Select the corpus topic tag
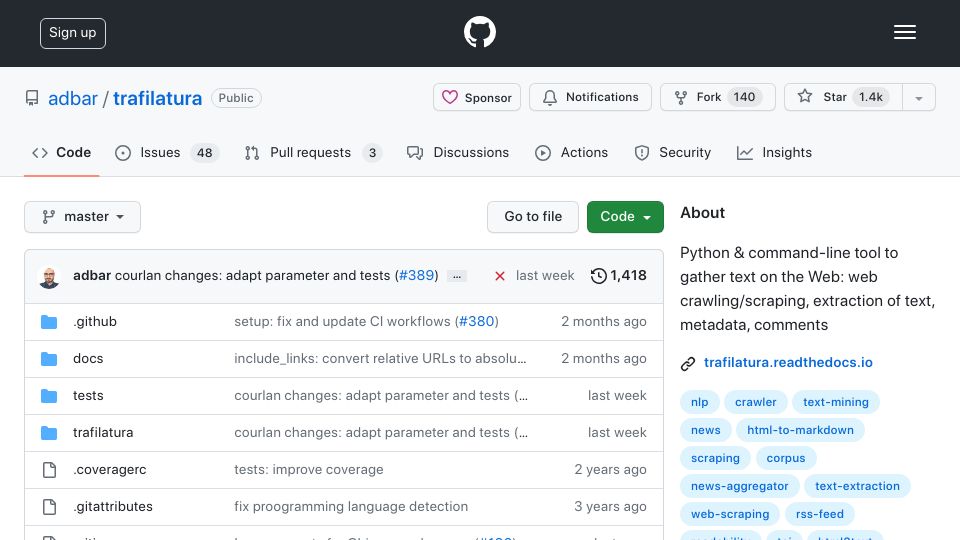 (786, 459)
